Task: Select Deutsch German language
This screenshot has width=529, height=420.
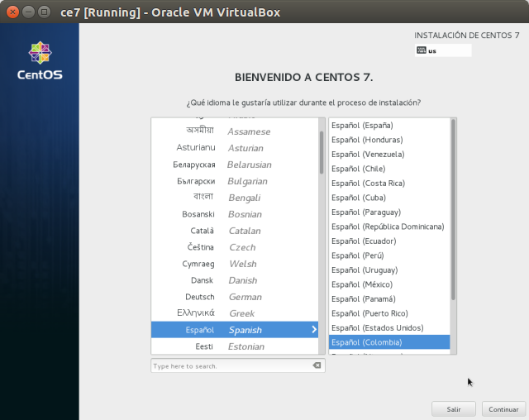Action: [x=235, y=297]
